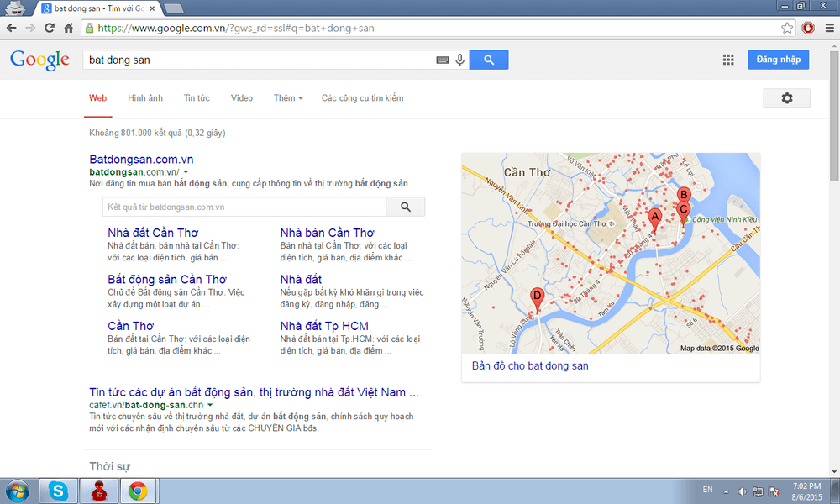The height and width of the screenshot is (504, 840).
Task: Open Chrome from the taskbar
Action: pos(138,491)
